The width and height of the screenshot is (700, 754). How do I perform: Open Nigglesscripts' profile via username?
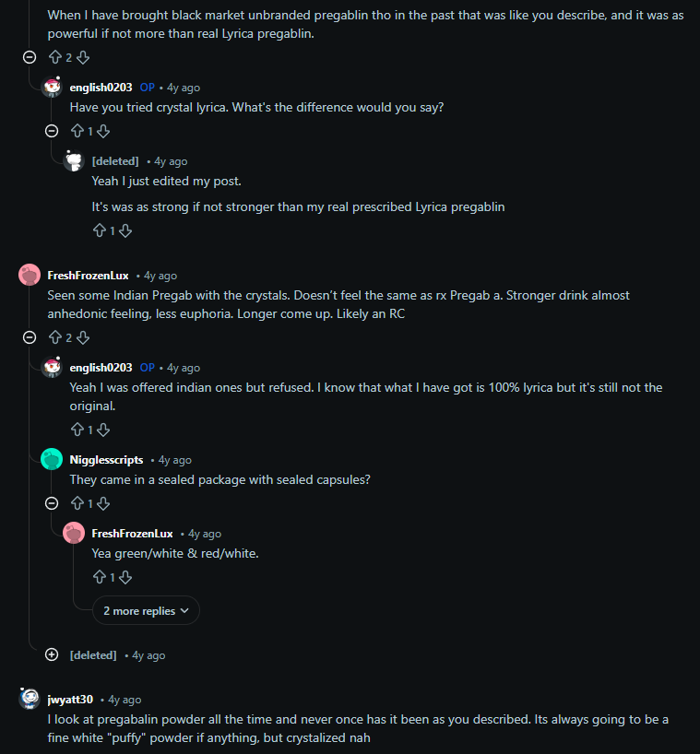pyautogui.click(x=106, y=460)
